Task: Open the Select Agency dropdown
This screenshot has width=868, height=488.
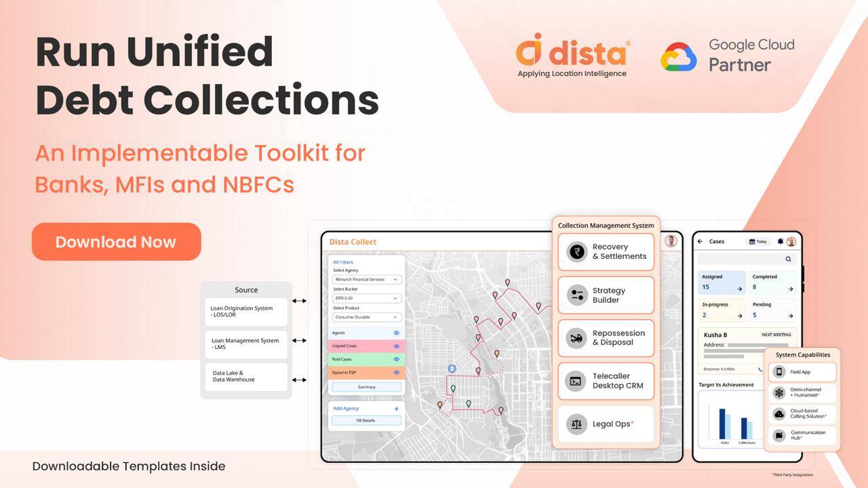Action: pos(367,279)
